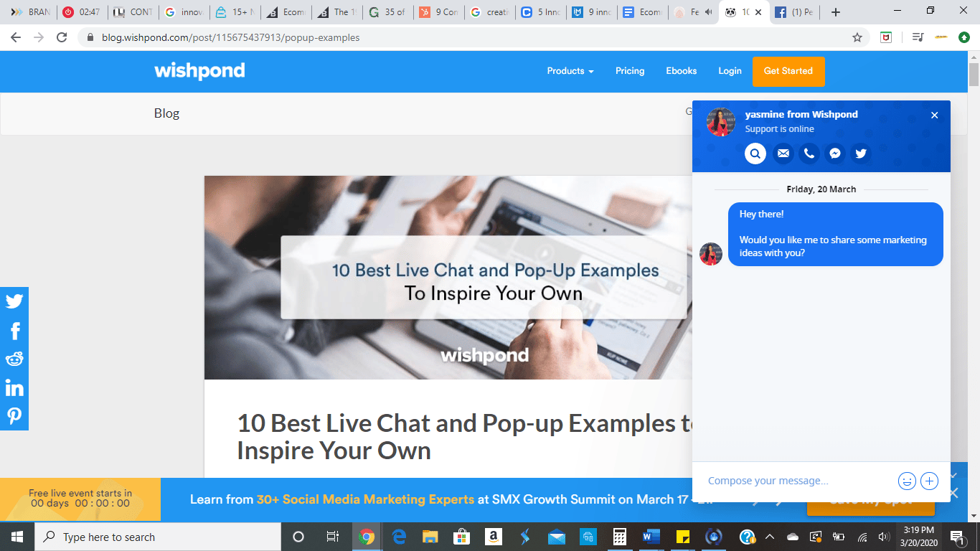Click the phone call icon in chat widget

click(x=809, y=154)
